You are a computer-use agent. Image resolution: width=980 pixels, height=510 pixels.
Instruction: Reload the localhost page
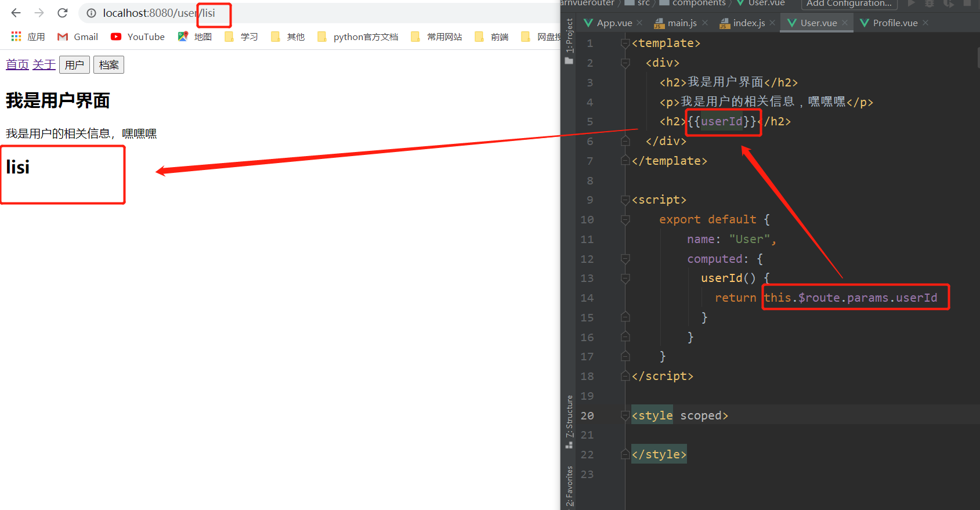click(63, 13)
